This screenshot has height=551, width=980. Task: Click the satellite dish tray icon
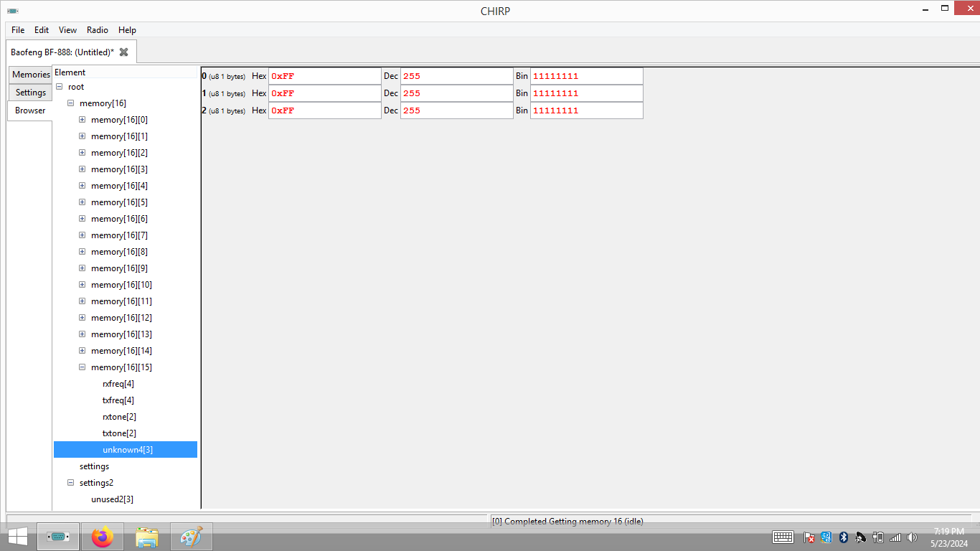click(861, 537)
